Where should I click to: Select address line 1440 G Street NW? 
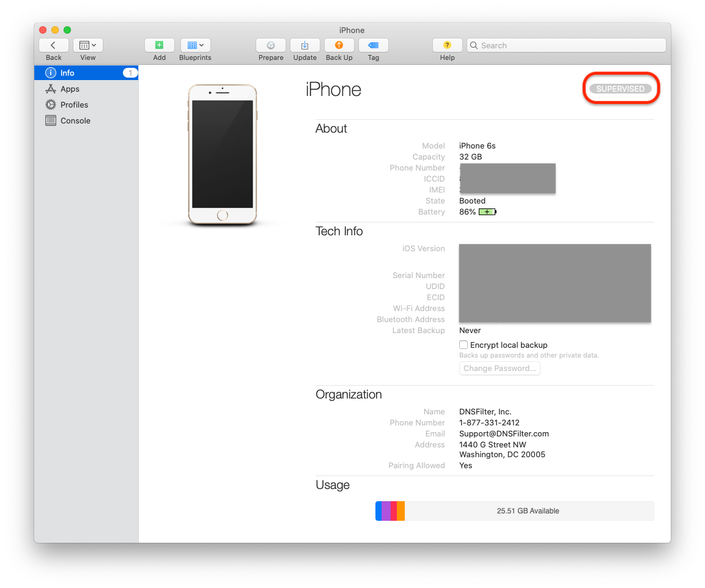tap(493, 444)
